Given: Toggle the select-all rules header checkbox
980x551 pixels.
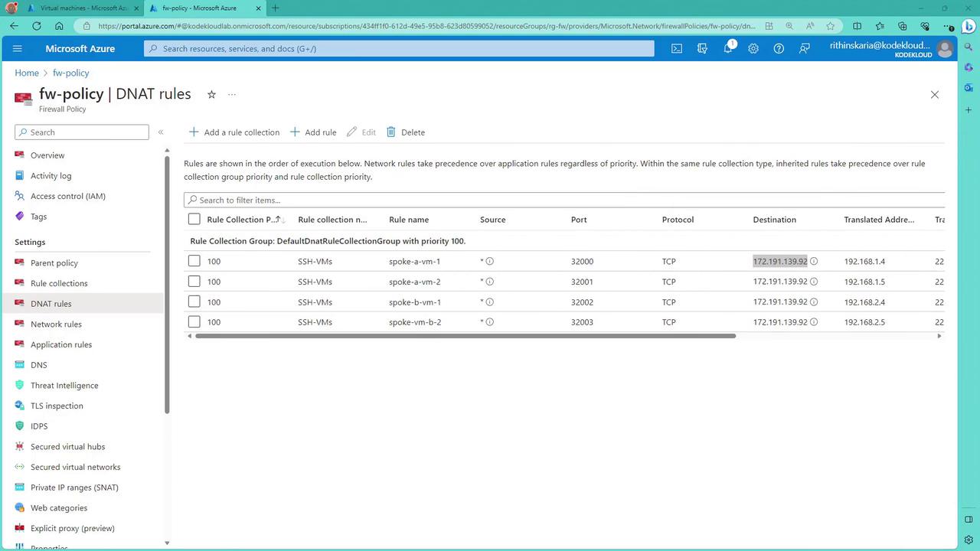Looking at the screenshot, I should click(x=194, y=220).
